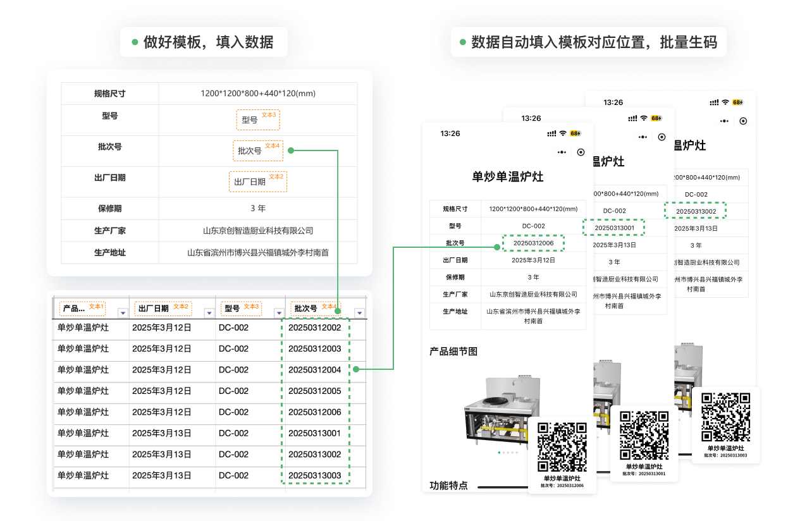Click the 批次号 文本4 placeholder in template
The width and height of the screenshot is (812, 521).
click(257, 150)
